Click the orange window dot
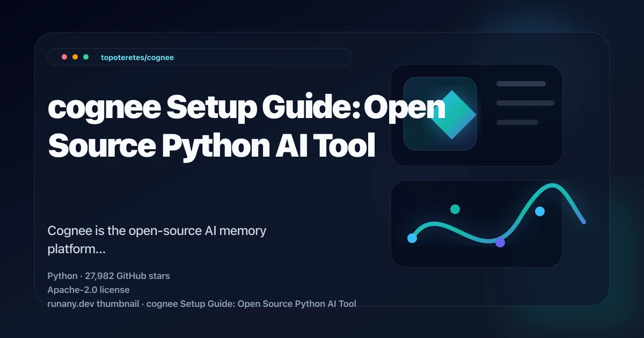644x338 pixels. (75, 57)
